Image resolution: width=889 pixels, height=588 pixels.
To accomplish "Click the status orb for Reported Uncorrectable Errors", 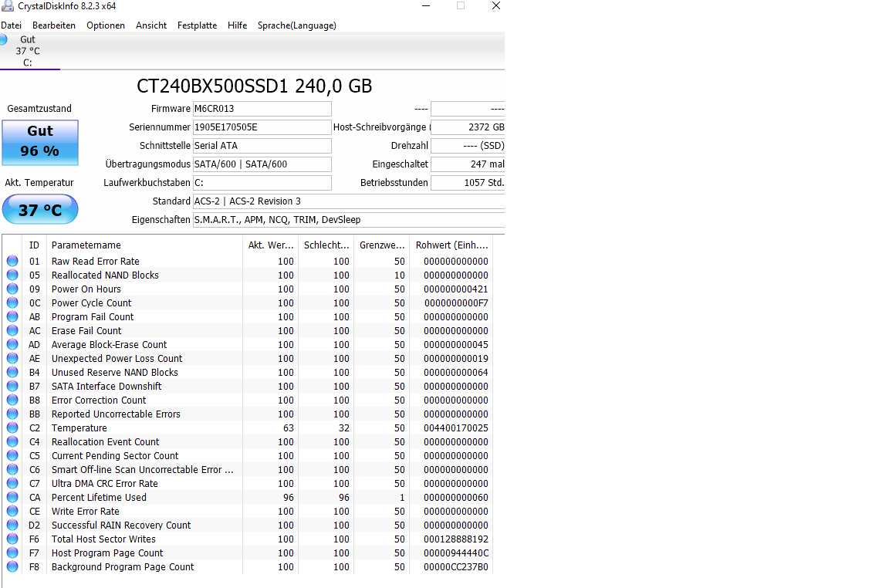I will [12, 414].
